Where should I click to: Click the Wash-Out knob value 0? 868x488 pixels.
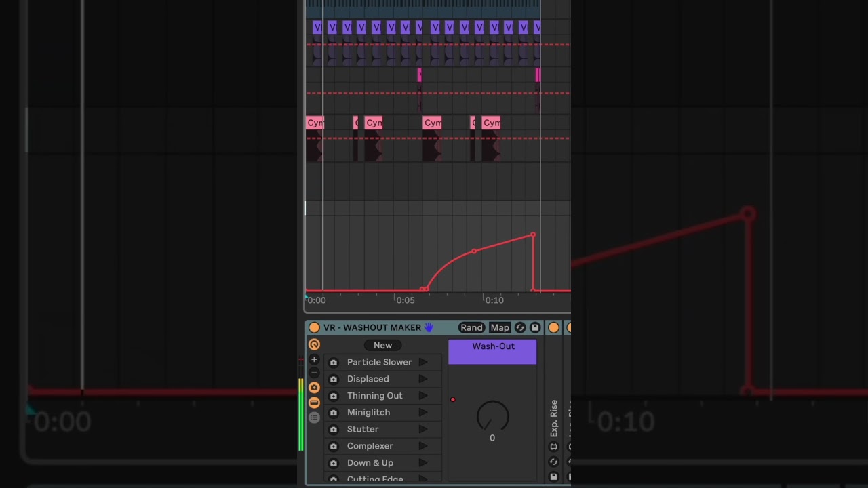tap(492, 439)
